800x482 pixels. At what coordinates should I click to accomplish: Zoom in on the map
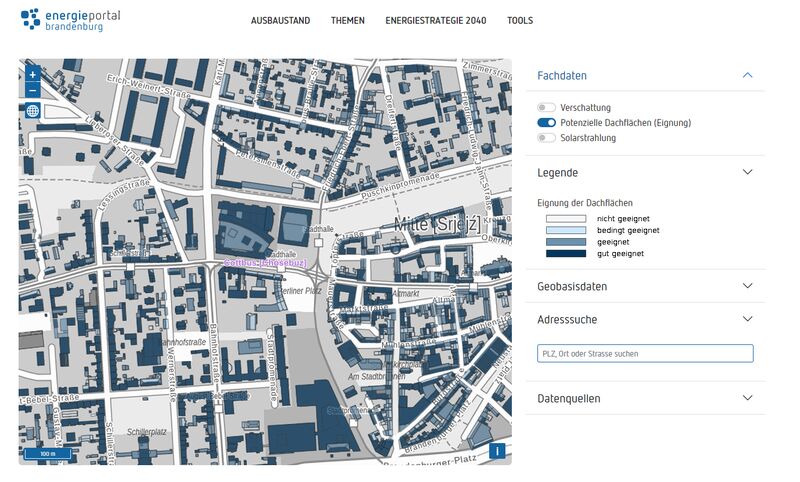32,75
